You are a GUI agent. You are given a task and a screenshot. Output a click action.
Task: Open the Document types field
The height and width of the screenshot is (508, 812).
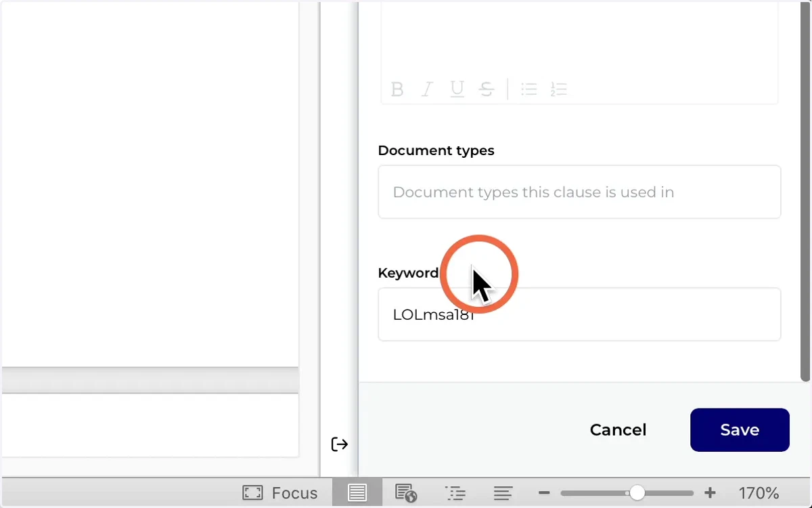point(579,192)
